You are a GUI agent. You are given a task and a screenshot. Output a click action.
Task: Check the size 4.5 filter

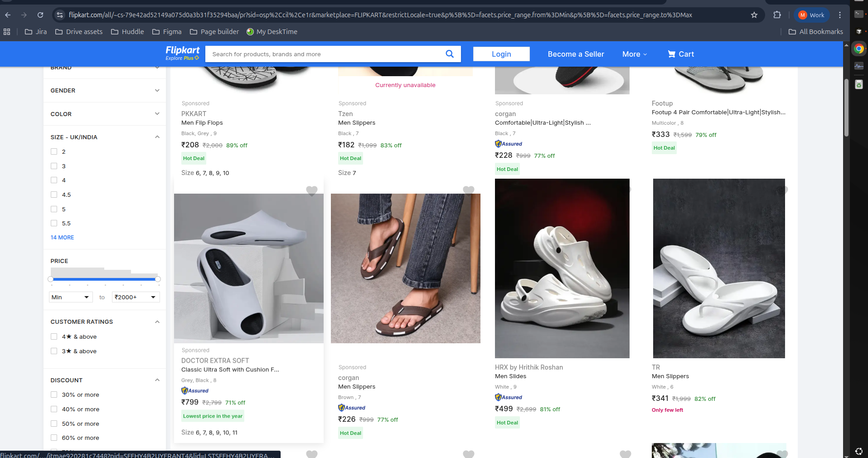pyautogui.click(x=54, y=195)
